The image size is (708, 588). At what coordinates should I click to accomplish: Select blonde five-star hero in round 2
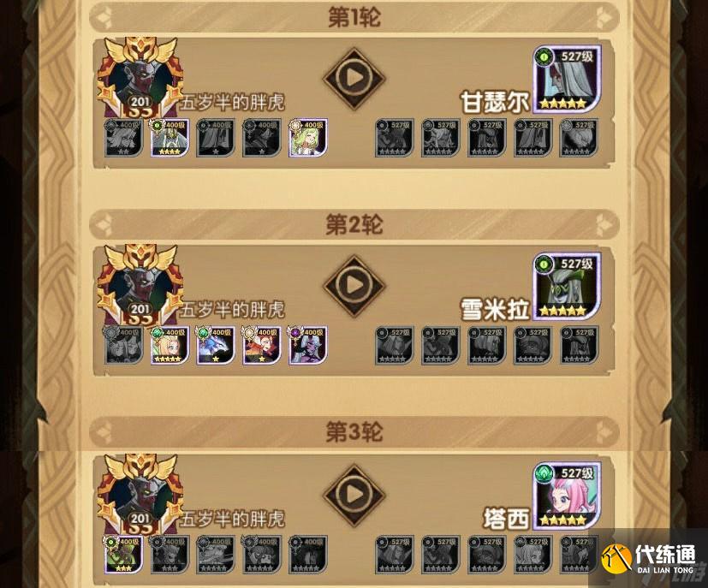[x=170, y=345]
